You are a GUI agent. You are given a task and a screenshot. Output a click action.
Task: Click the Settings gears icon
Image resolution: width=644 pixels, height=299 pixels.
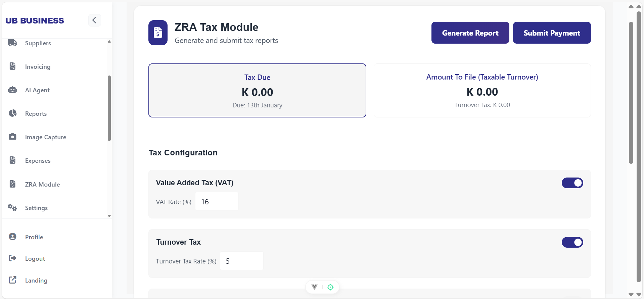[x=12, y=207]
